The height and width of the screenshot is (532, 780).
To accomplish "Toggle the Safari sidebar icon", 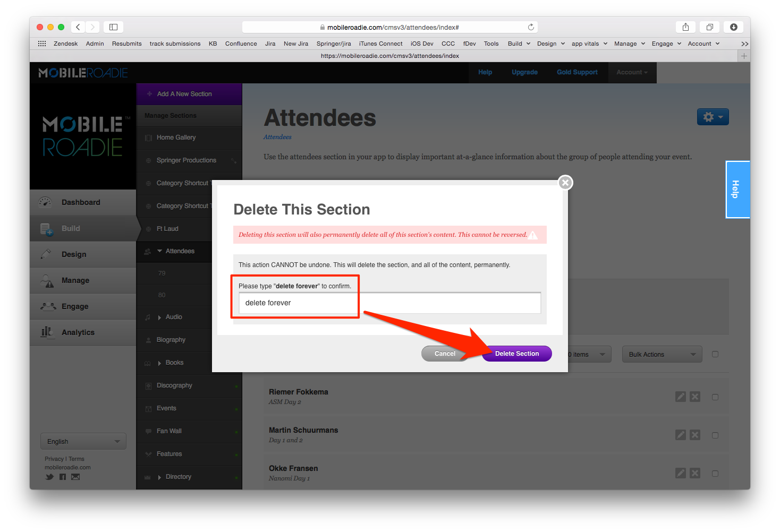I will click(x=113, y=27).
